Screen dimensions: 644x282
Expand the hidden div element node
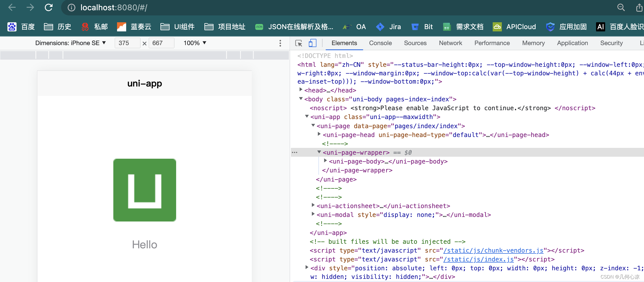307,267
